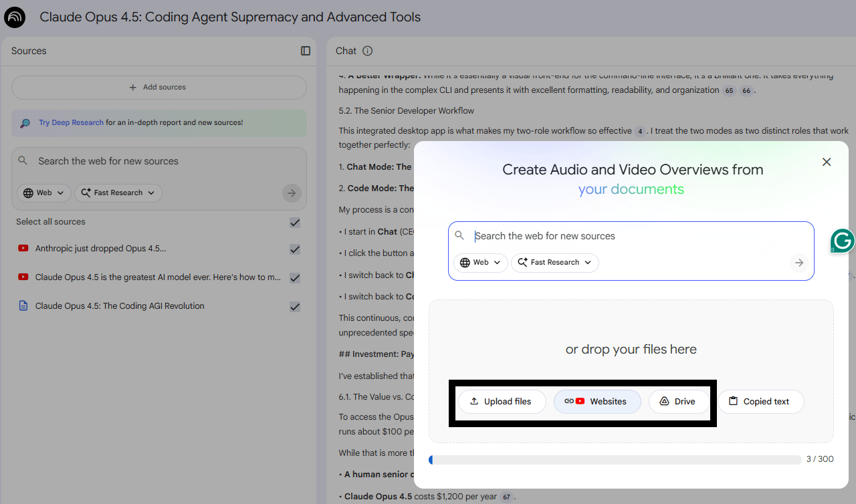
Task: Click the Grammarly extension icon
Action: tap(842, 241)
